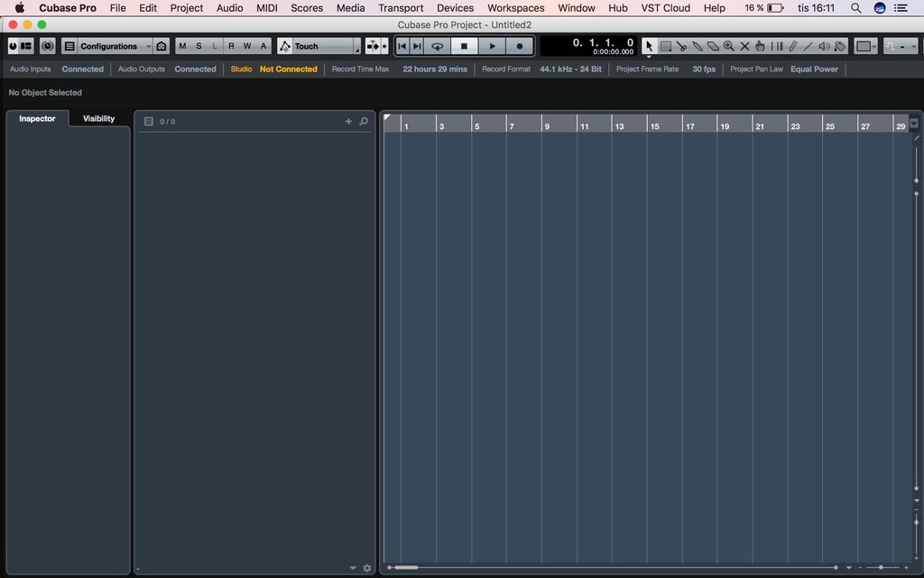Toggle Constrain Delay Compensation button
This screenshot has width=924, height=578.
tap(47, 46)
